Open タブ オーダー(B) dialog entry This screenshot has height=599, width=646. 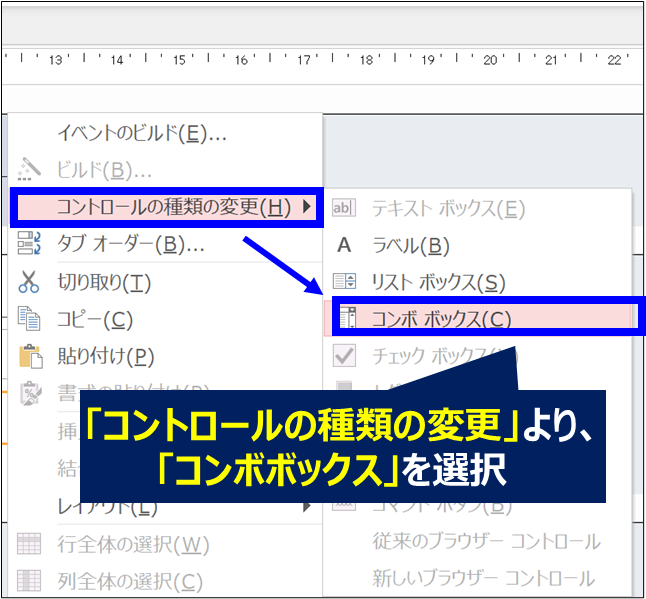coord(130,244)
